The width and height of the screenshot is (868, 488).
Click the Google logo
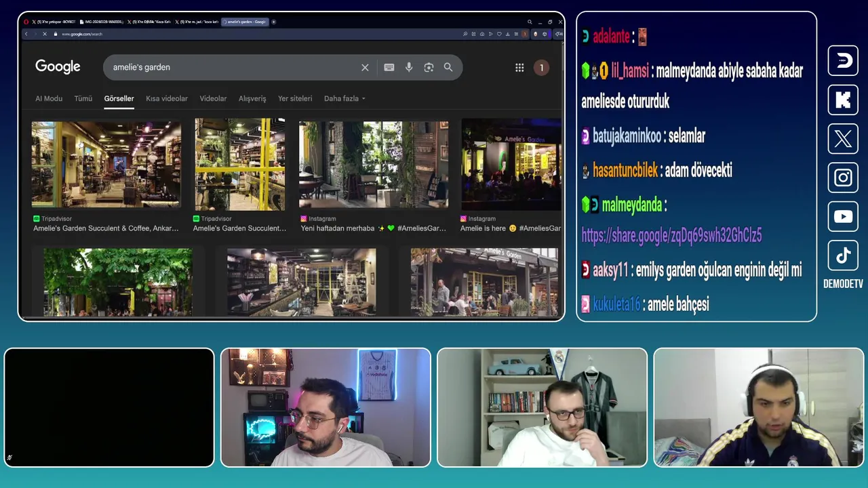point(58,66)
